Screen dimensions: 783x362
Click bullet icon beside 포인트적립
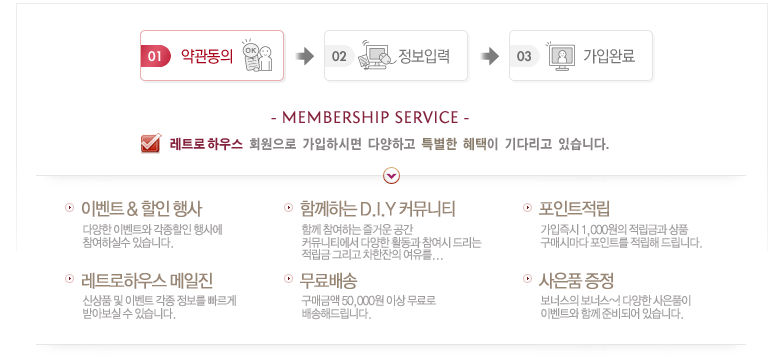pos(527,208)
